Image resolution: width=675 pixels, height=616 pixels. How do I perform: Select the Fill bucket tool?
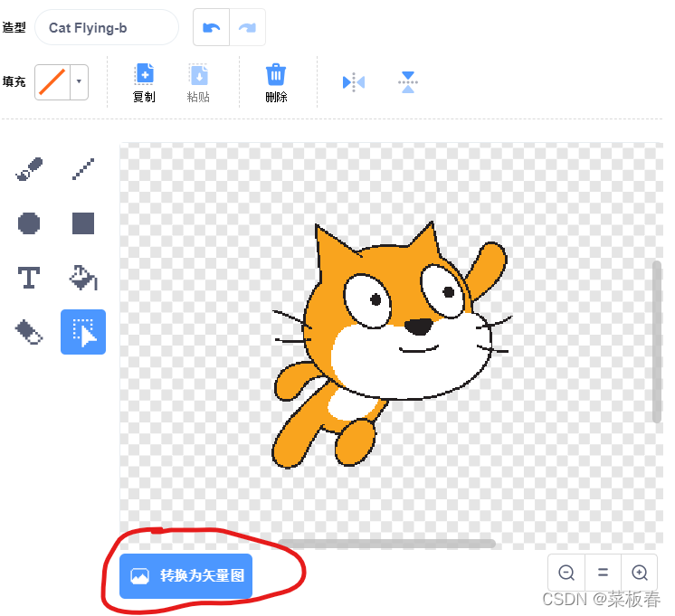point(83,278)
